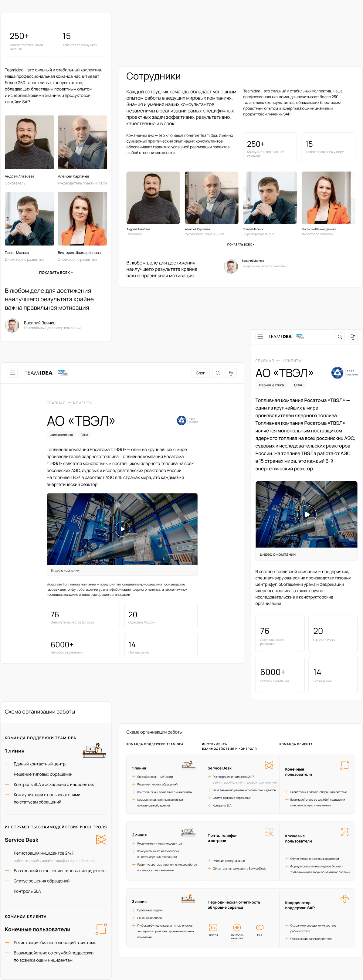Screen dimensions: 363x980
Task: Click the Блог button in header
Action: pos(201,373)
